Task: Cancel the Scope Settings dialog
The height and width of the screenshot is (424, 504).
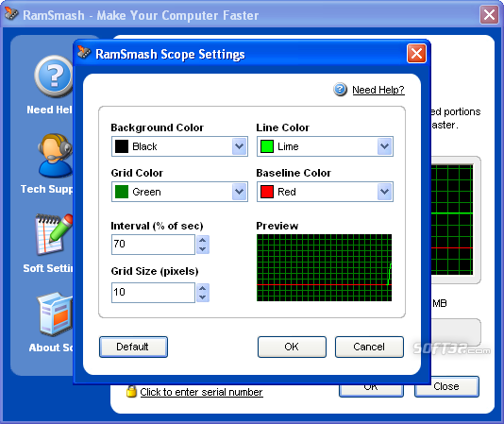Action: tap(369, 347)
